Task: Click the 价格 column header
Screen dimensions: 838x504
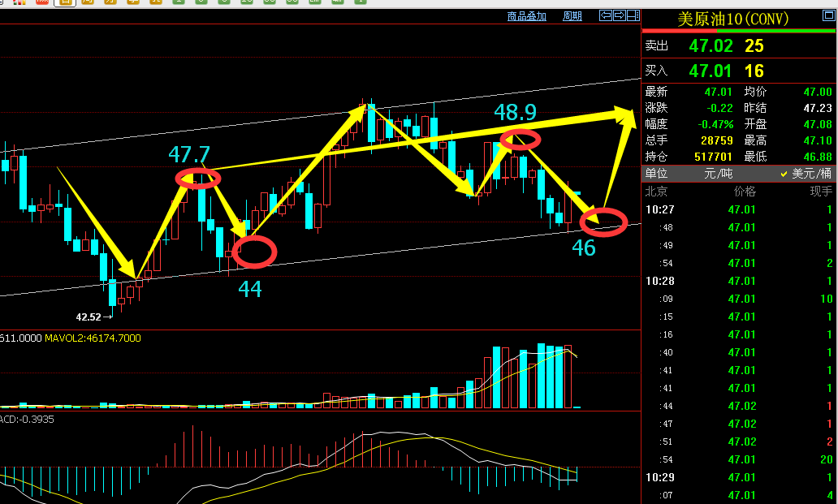Action: click(x=745, y=192)
